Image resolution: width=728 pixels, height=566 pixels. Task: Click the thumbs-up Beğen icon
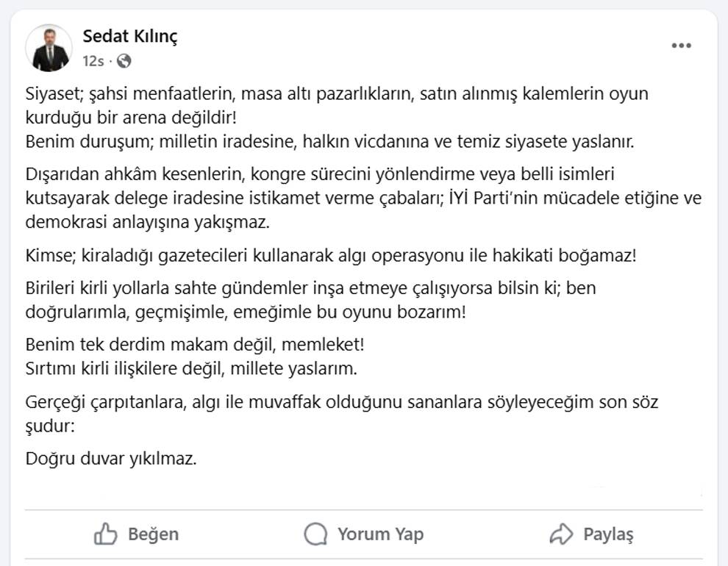click(105, 534)
